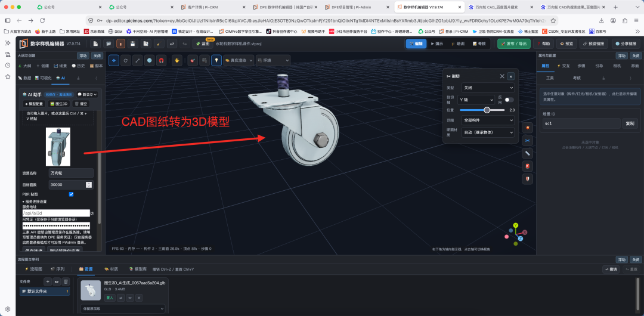Click the red alarm siren icon beside the viewport
The width and height of the screenshot is (644, 316).
528,166
